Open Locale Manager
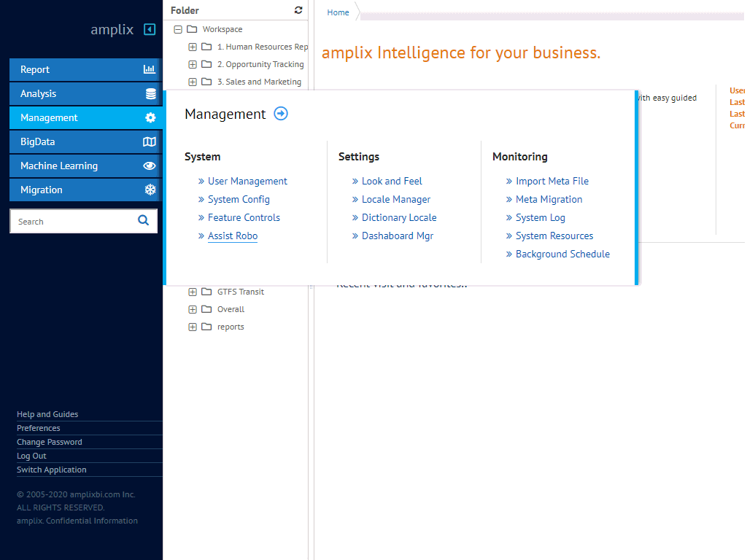Viewport: 747px width, 560px height. point(396,200)
